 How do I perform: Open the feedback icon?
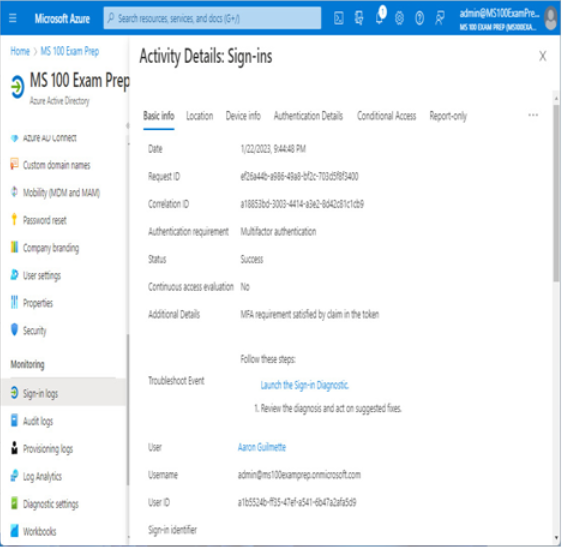tap(439, 18)
